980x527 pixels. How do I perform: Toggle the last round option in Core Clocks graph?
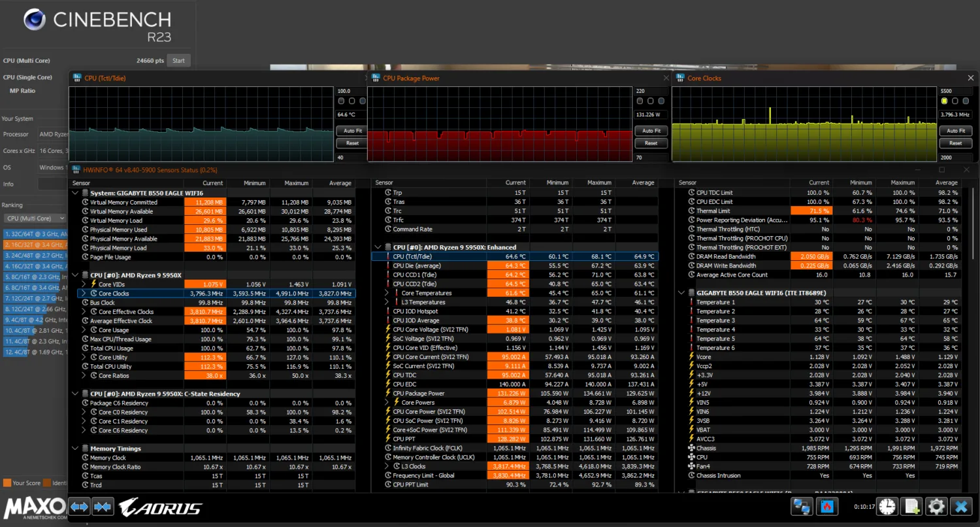pos(966,101)
